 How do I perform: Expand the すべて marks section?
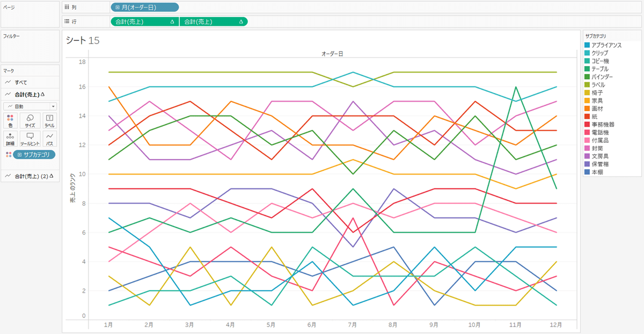[x=30, y=82]
